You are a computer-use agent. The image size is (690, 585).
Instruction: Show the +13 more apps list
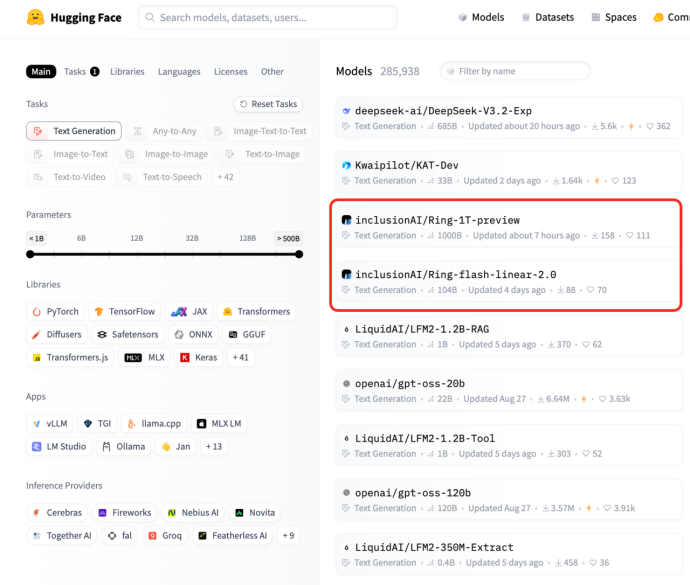[x=213, y=446]
